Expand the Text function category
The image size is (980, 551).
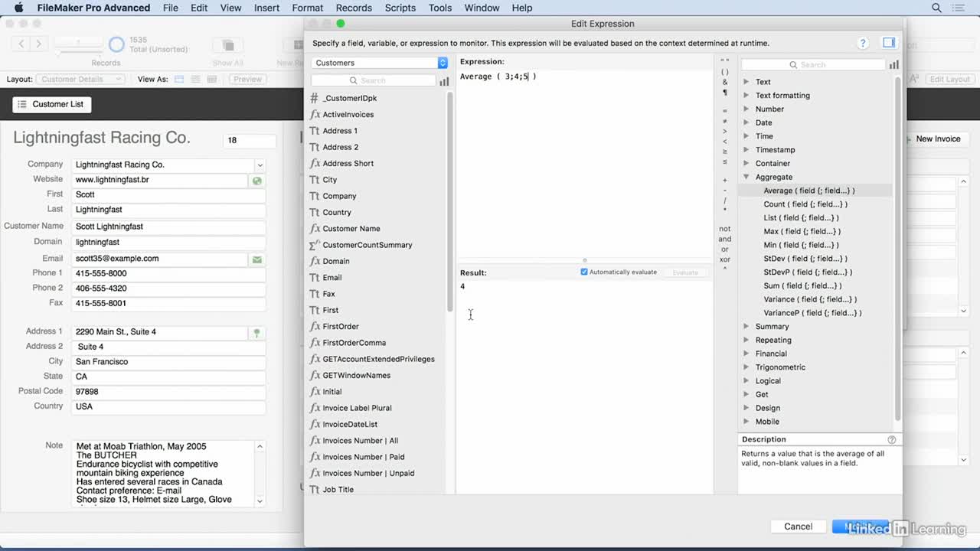(x=746, y=82)
